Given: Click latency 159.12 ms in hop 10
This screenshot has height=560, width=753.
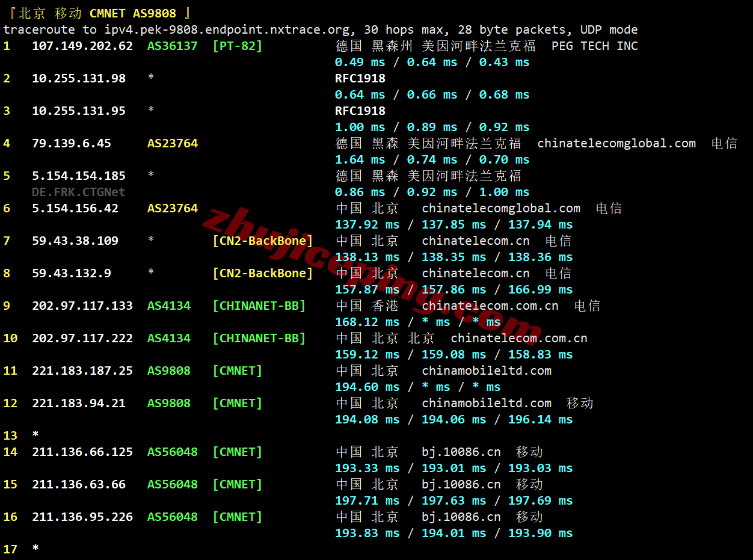Looking at the screenshot, I should click(x=367, y=354).
